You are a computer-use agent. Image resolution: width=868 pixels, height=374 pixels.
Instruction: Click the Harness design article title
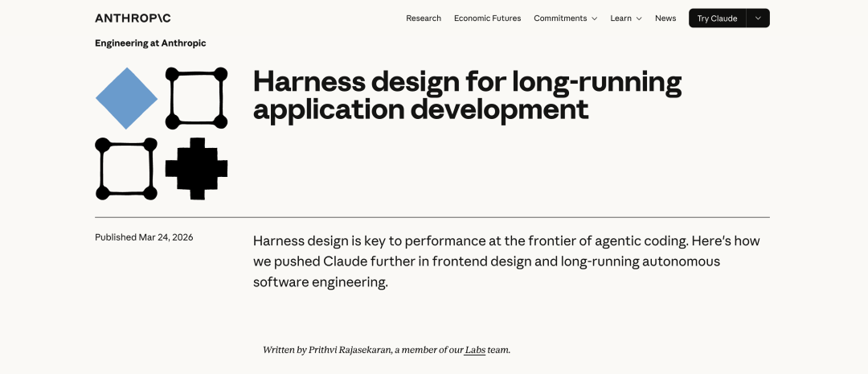coord(467,95)
